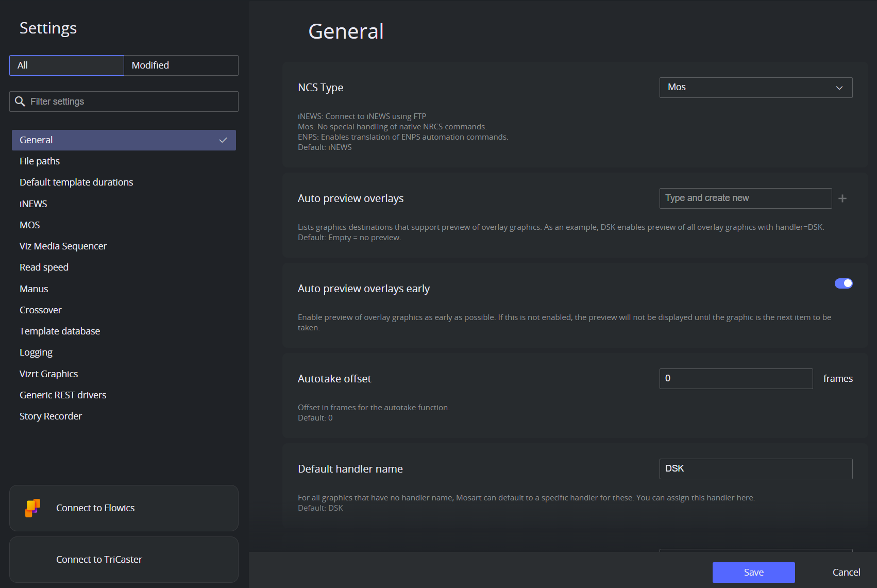
Task: Click the Autotake offset frames field
Action: (736, 379)
